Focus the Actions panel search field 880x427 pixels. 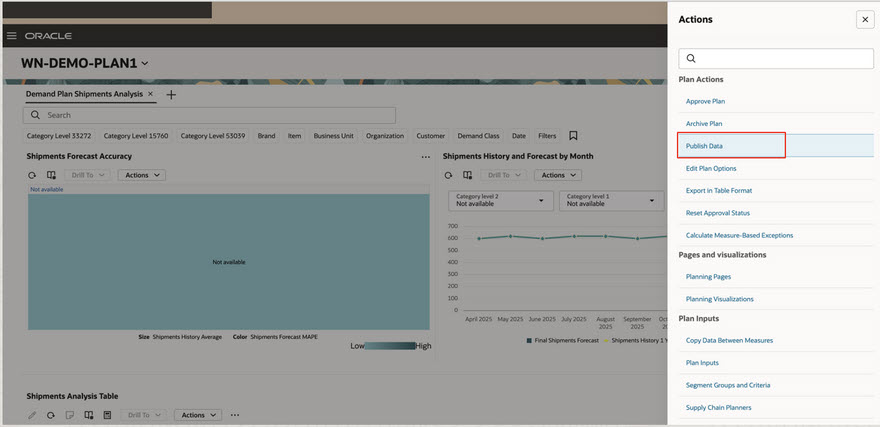(x=776, y=58)
